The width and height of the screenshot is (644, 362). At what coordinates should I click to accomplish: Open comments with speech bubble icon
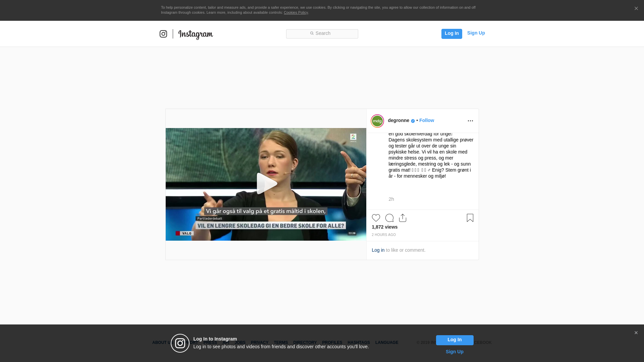point(389,218)
